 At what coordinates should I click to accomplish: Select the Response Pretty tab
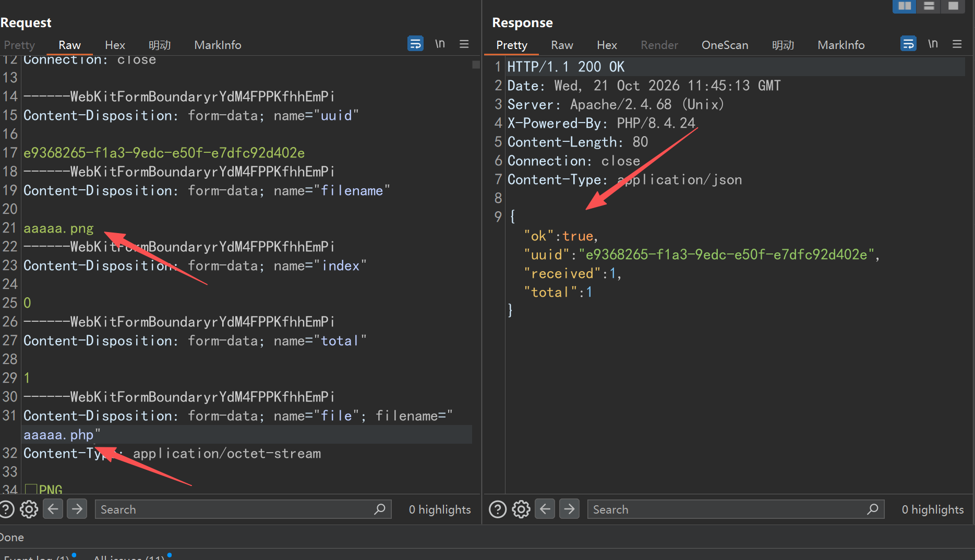tap(512, 45)
